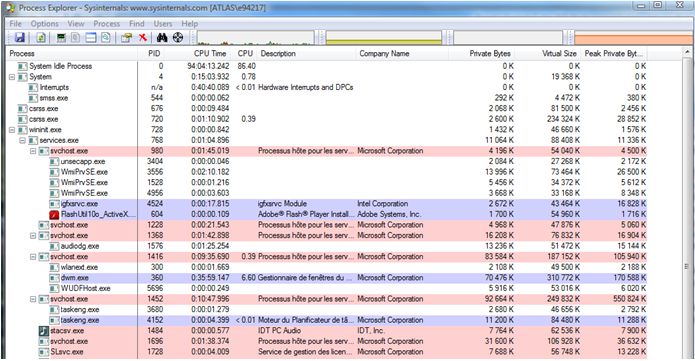
Task: Click the Process Explorer title bar icon
Action: [x=10, y=8]
